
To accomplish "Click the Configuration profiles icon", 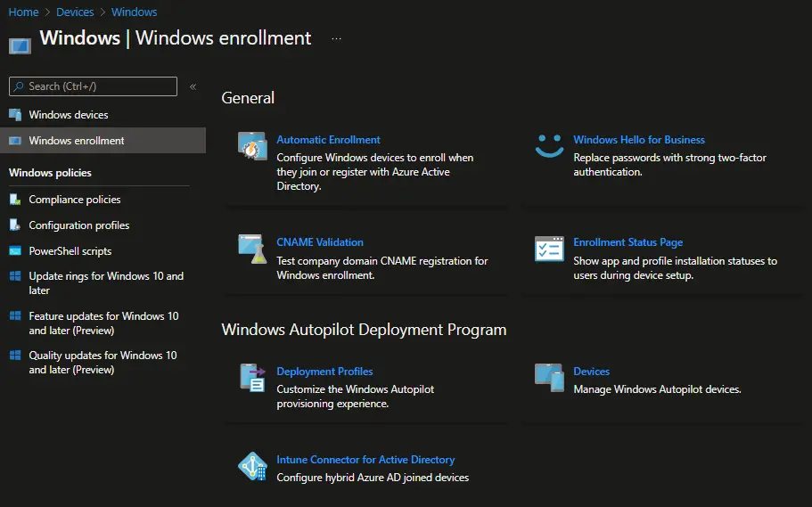I will click(15, 225).
